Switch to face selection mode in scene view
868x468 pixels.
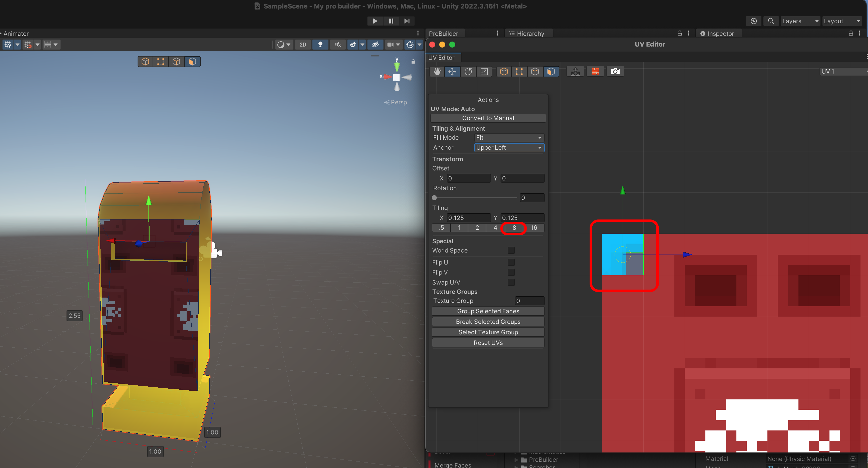[192, 62]
